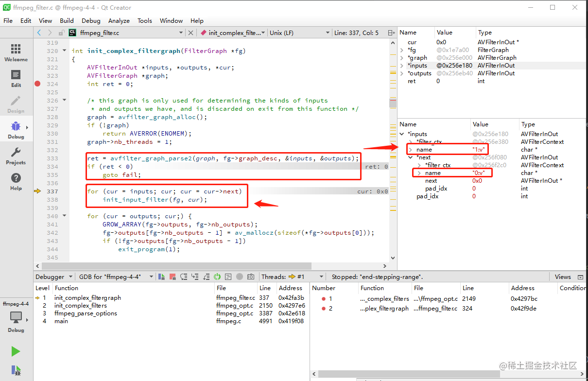The image size is (588, 381).
Task: Click Line: 337, Col: 5 position indicator
Action: coord(356,33)
